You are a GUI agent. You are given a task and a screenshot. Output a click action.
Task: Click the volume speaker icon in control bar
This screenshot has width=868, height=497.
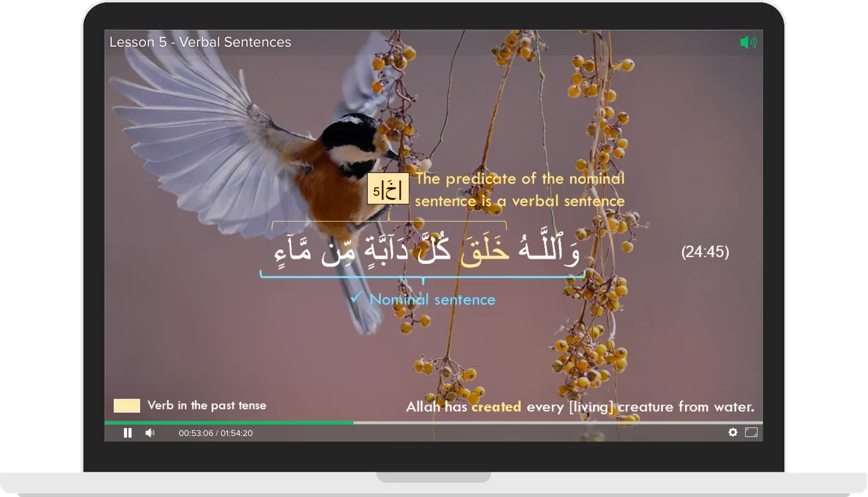(x=150, y=433)
